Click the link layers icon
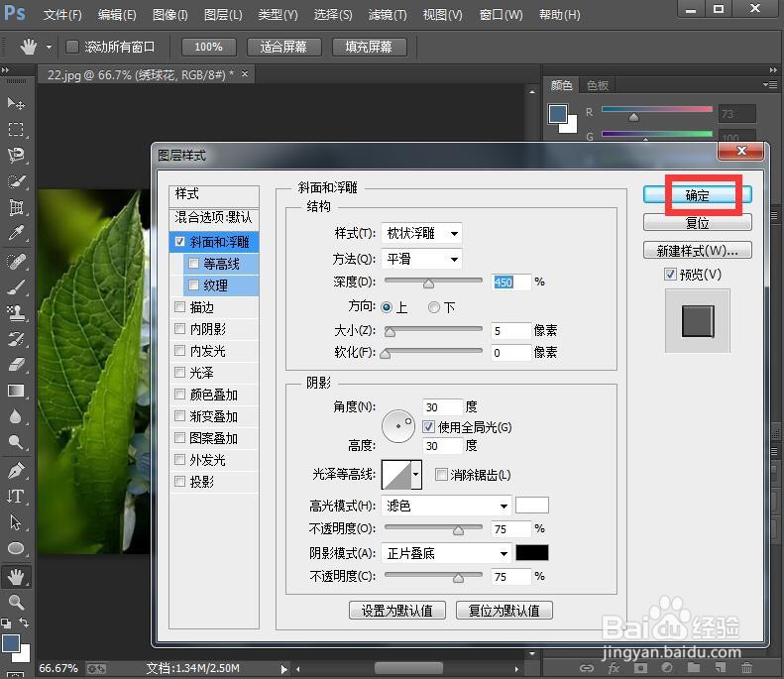The width and height of the screenshot is (784, 679). click(587, 668)
